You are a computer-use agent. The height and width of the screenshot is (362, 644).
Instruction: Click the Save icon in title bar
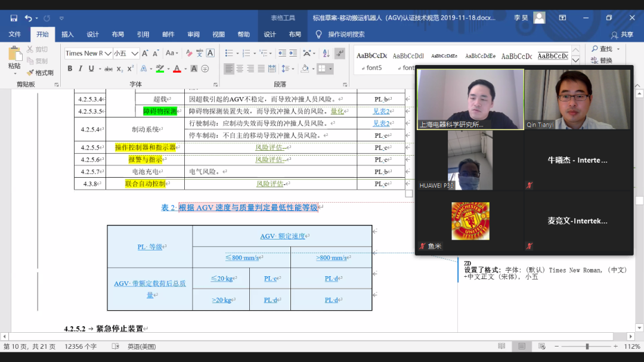(14, 18)
